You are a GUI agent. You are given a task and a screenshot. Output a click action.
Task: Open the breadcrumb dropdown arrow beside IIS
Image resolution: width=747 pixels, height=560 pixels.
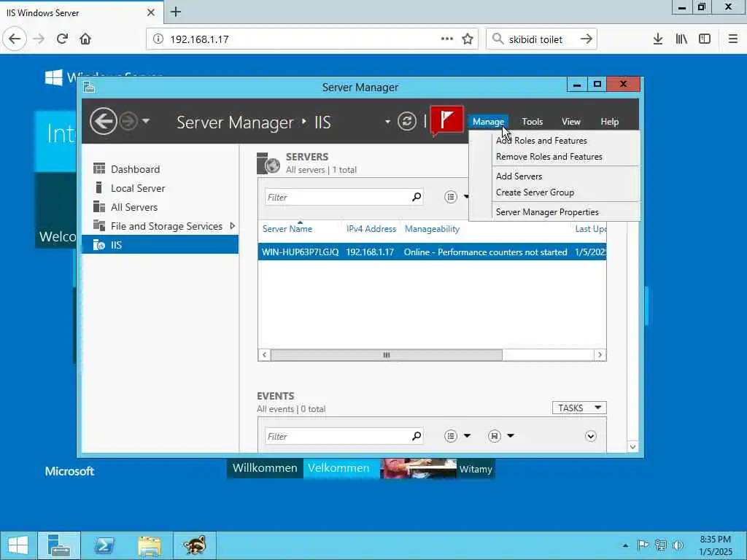(x=387, y=122)
